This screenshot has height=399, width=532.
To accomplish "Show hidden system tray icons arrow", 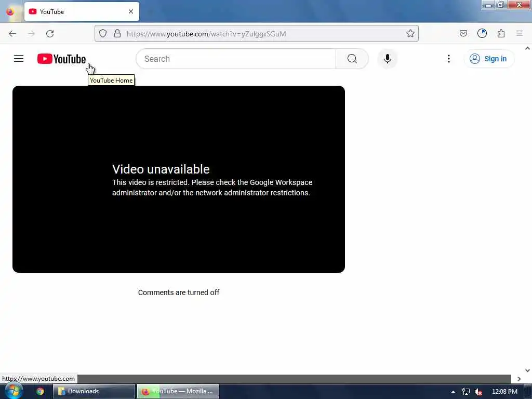I will pos(453,392).
